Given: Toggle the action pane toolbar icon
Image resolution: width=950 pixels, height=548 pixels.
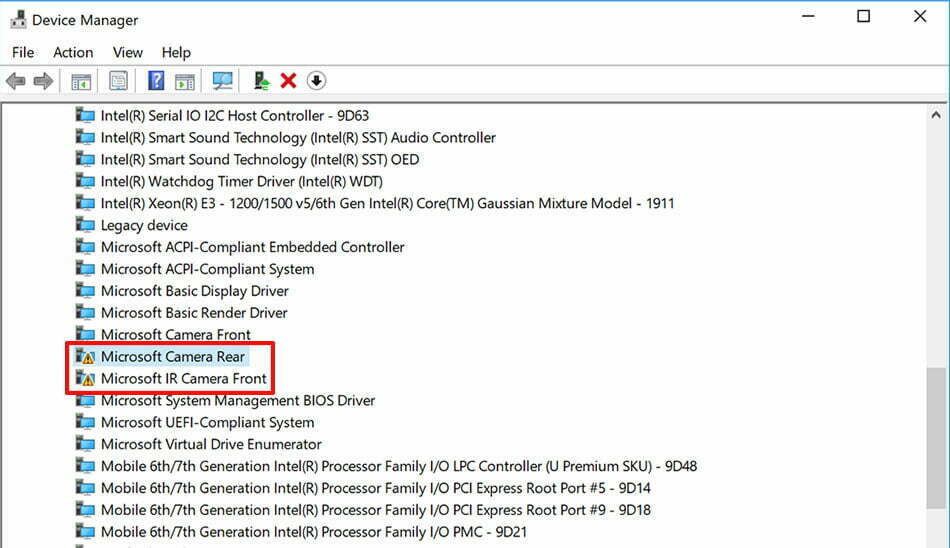Looking at the screenshot, I should click(x=185, y=81).
